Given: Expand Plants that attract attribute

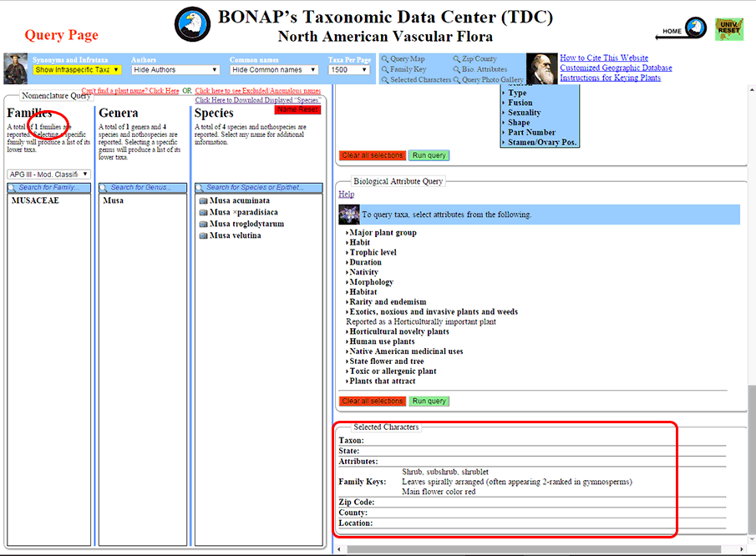Looking at the screenshot, I should (380, 382).
